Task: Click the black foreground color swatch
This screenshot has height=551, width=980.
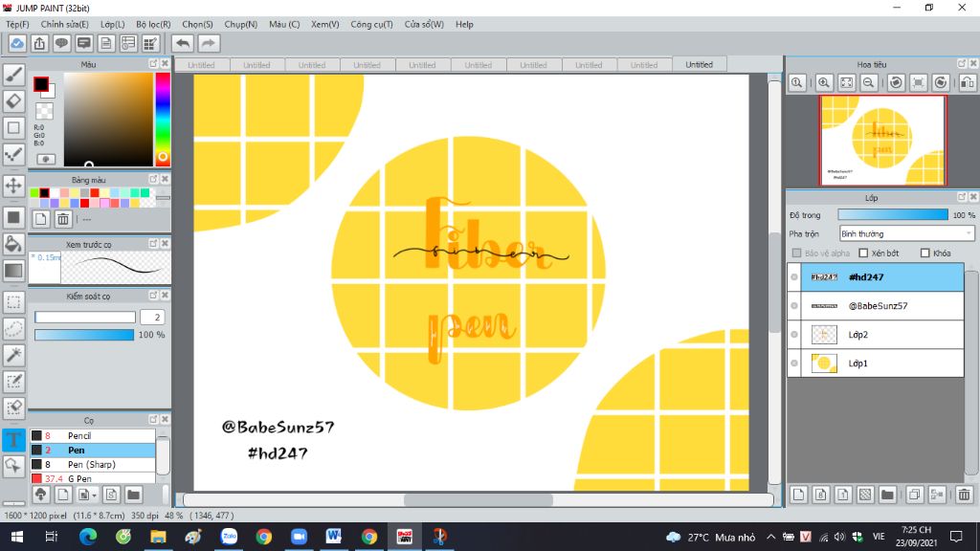Action: (x=41, y=84)
